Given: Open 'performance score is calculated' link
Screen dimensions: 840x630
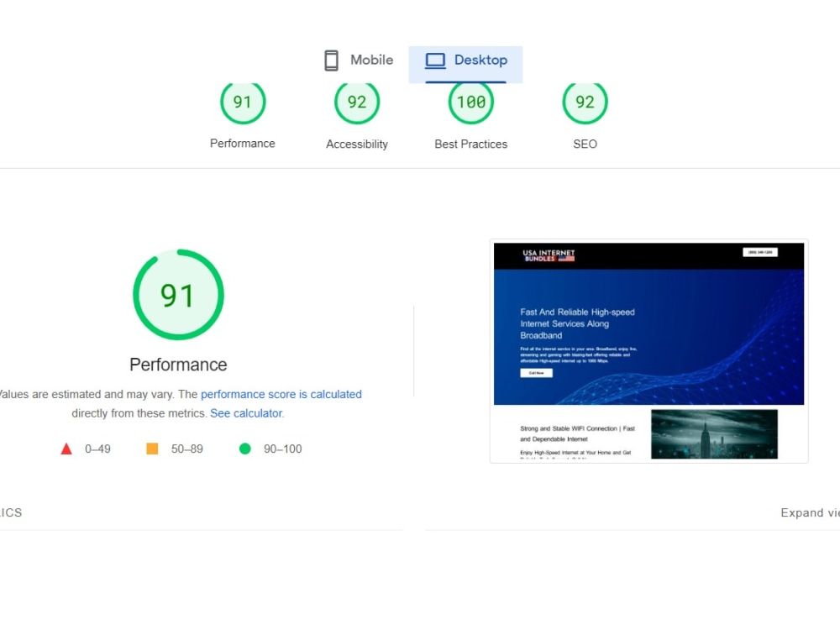Looking at the screenshot, I should (x=281, y=394).
